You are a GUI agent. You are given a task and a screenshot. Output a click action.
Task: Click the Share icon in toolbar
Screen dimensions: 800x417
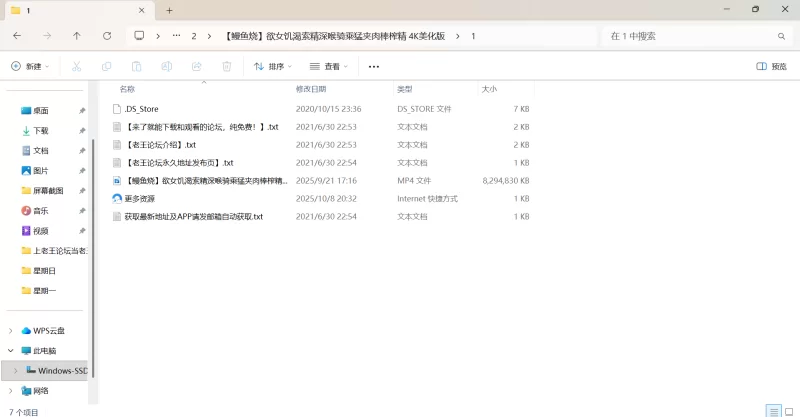click(196, 66)
